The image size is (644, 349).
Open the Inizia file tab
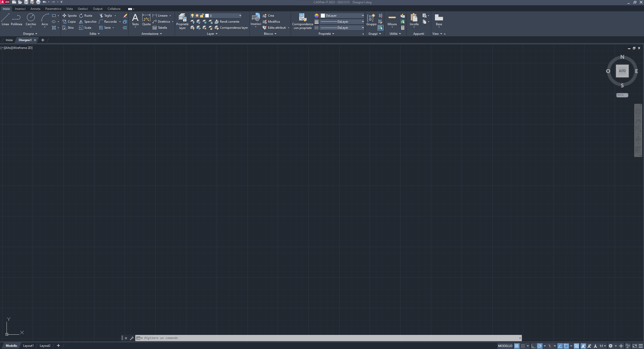(x=9, y=40)
